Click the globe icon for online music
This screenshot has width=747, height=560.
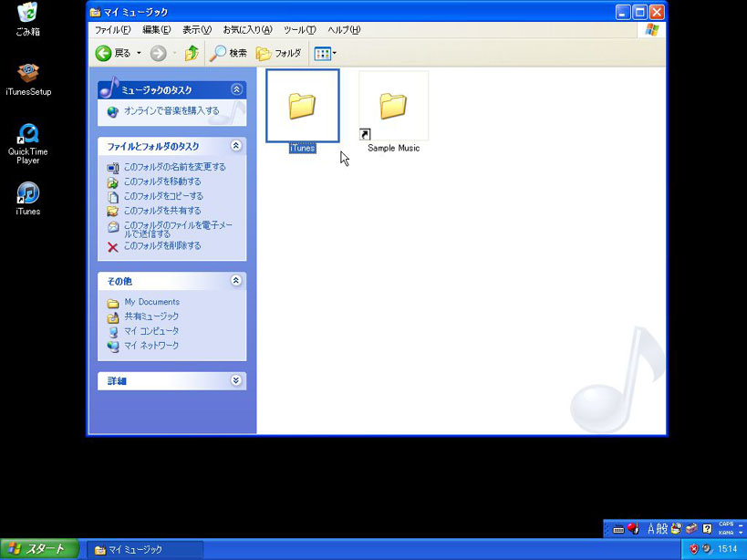113,112
